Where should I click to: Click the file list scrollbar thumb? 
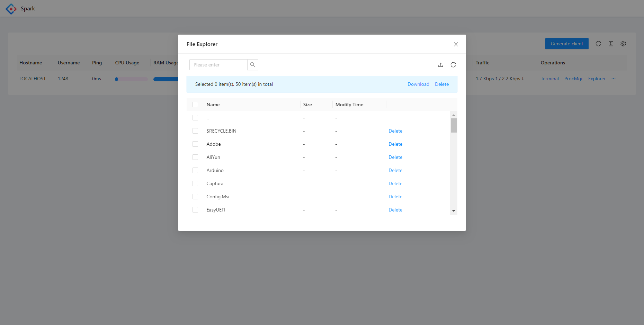454,125
